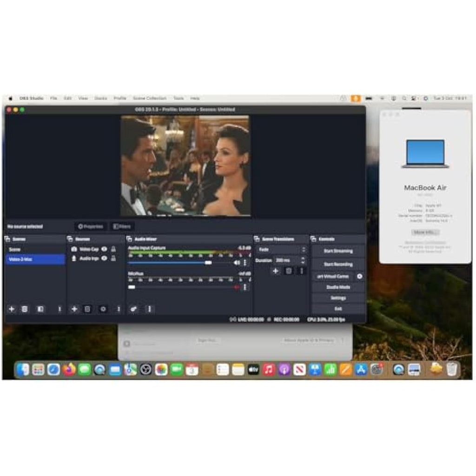Image resolution: width=476 pixels, height=476 pixels.
Task: Open the Profile menu
Action: click(x=120, y=98)
